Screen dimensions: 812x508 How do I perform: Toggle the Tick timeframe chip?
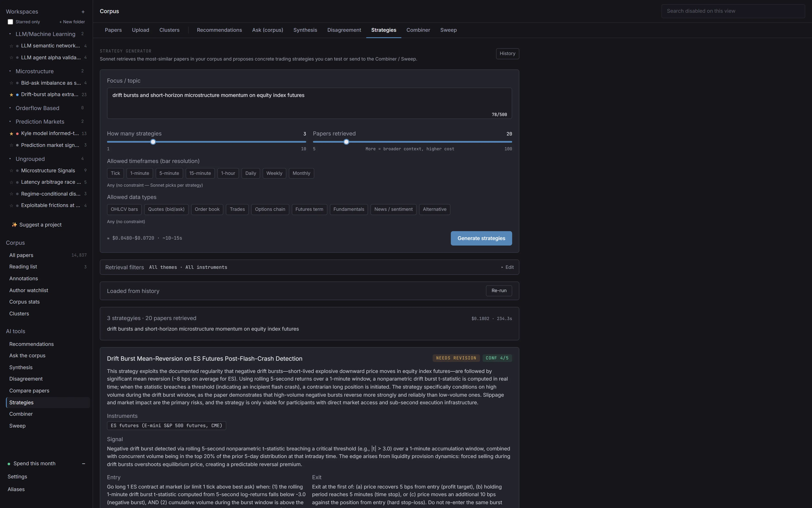115,173
